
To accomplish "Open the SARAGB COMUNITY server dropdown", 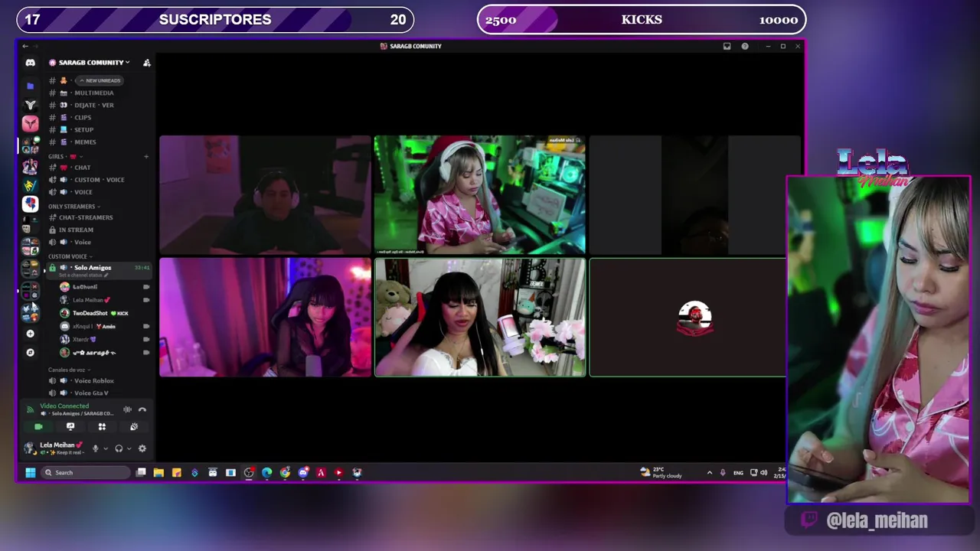I will pos(90,63).
